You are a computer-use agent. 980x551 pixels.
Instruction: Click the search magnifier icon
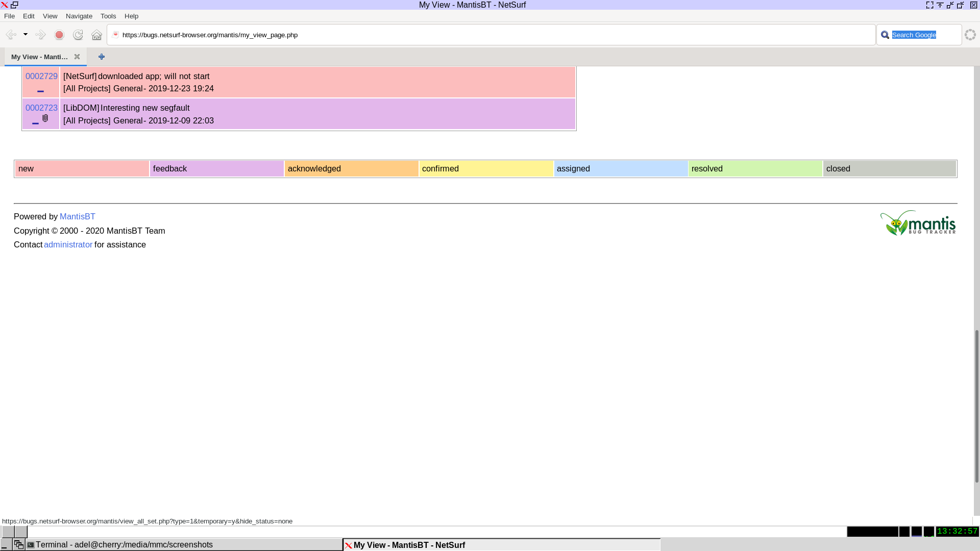click(x=885, y=35)
